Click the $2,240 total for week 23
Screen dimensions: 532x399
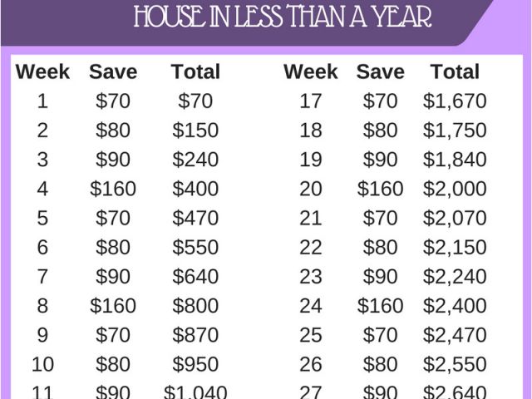[455, 277]
